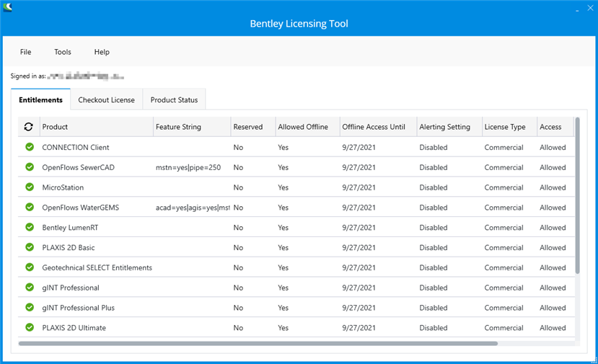Click Disabled alerting setting in OpenFlows WaterGEMS row

point(434,208)
